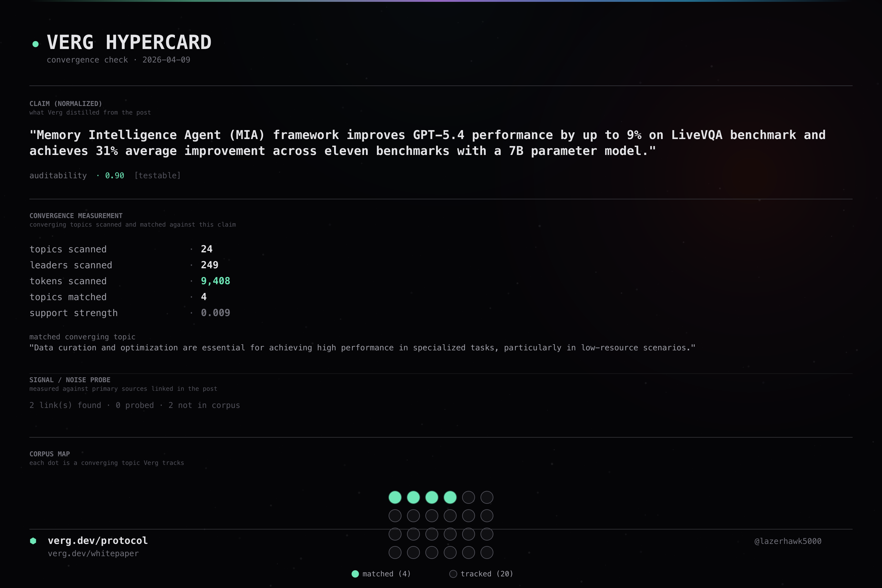Click the SIGNAL / NOISE PROBE heading
The image size is (882, 588).
tap(70, 380)
